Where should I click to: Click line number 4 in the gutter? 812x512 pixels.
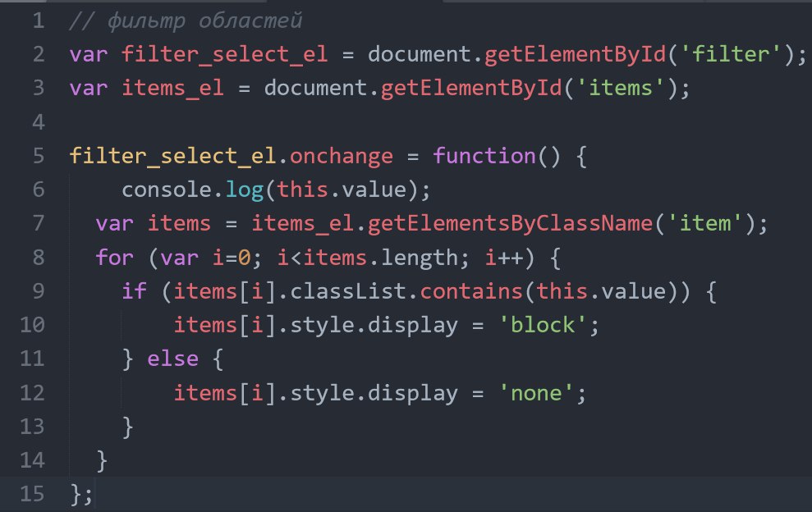pyautogui.click(x=39, y=123)
